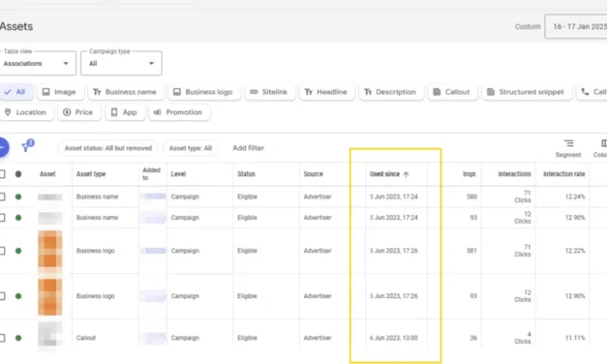This screenshot has height=364, width=607.
Task: Open the Callout row asset thumbnail
Action: coord(50,335)
